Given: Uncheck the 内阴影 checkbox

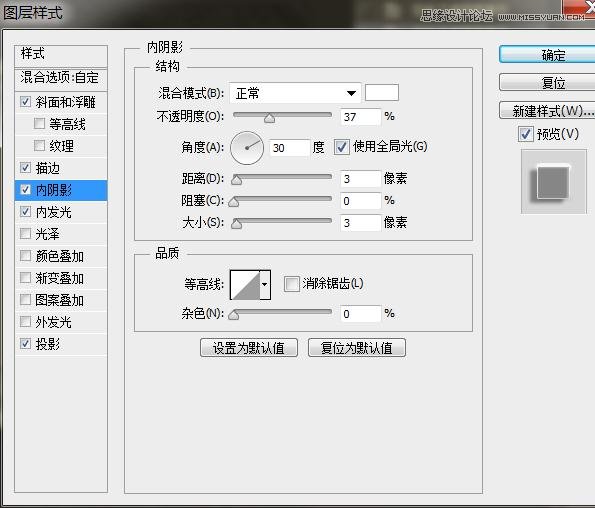Looking at the screenshot, I should 25,189.
